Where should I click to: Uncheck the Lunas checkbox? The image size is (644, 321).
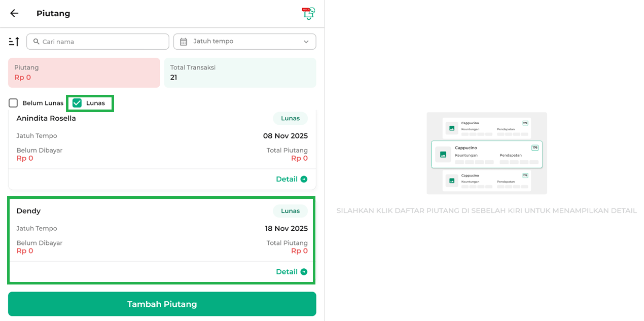tap(77, 103)
